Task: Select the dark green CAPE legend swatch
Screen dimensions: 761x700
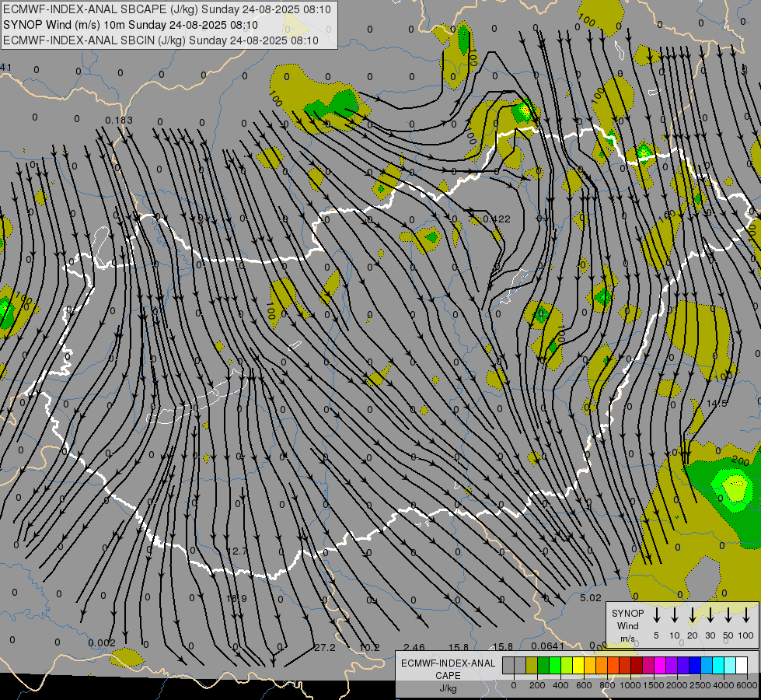Action: coord(543,665)
